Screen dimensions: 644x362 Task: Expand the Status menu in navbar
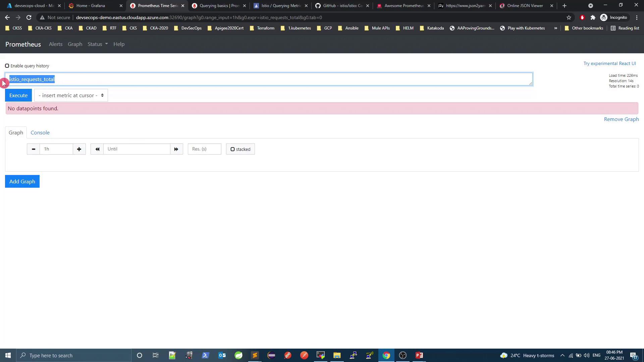(98, 44)
